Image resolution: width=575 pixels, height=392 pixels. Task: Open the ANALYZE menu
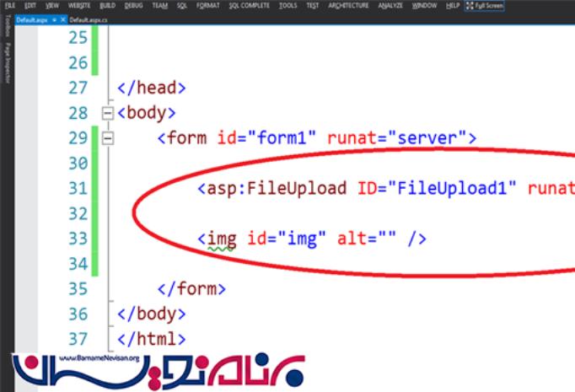(x=390, y=6)
